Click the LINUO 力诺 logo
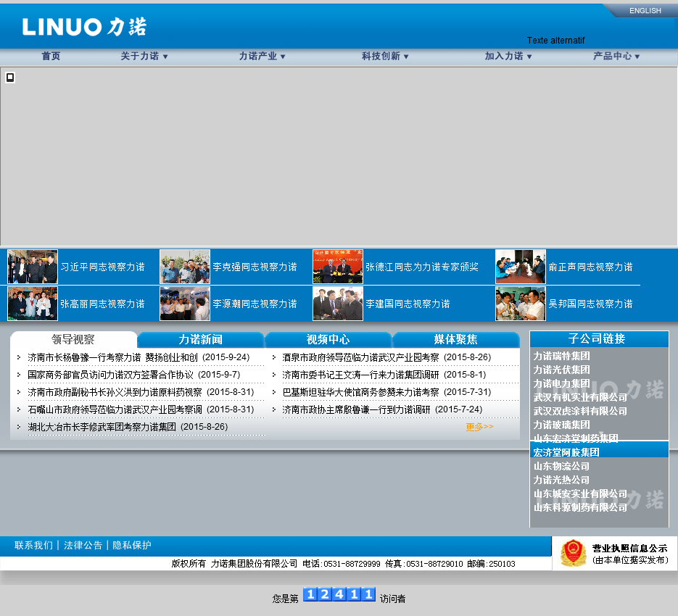The width and height of the screenshot is (678, 616). pyautogui.click(x=85, y=26)
